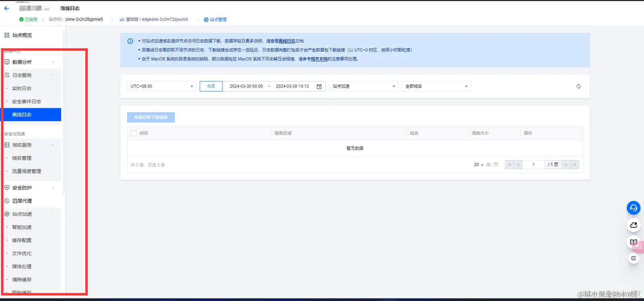Open 媒体处理 in the sidebar

[x=22, y=267]
